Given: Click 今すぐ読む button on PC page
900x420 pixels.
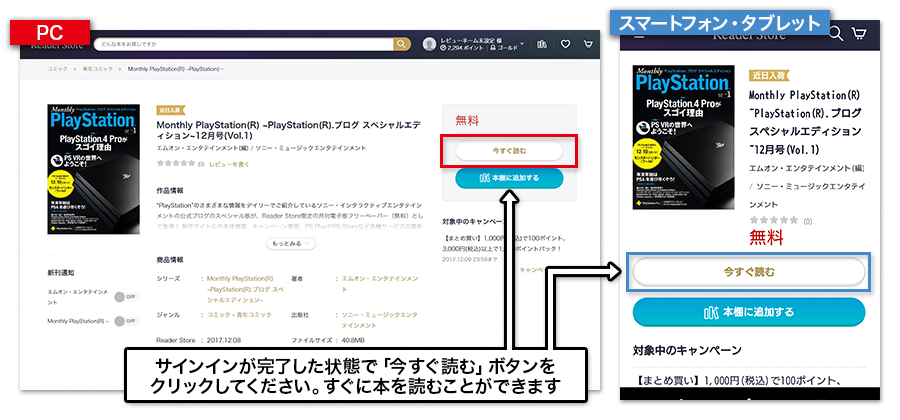Looking at the screenshot, I should 509,151.
